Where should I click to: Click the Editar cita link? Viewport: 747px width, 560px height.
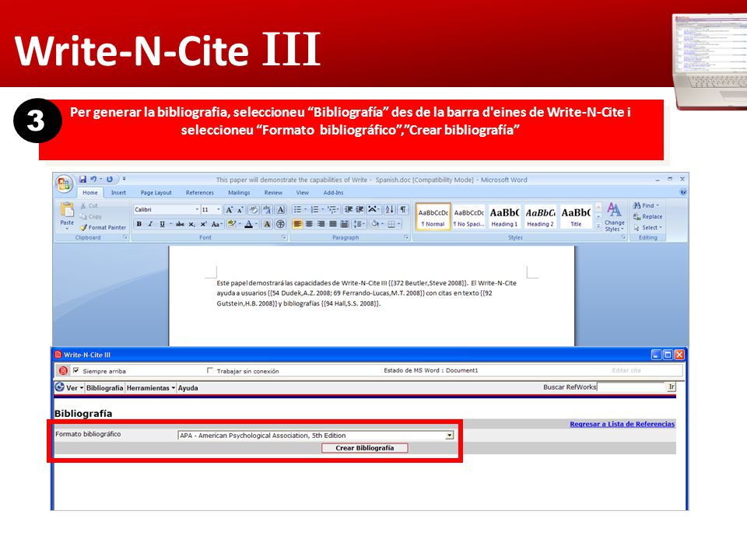point(626,370)
